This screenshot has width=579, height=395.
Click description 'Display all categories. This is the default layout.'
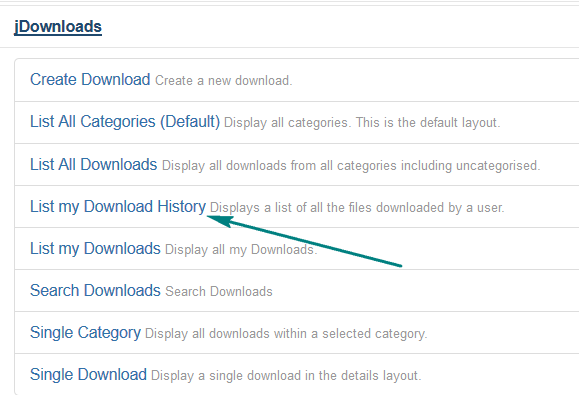coord(362,123)
